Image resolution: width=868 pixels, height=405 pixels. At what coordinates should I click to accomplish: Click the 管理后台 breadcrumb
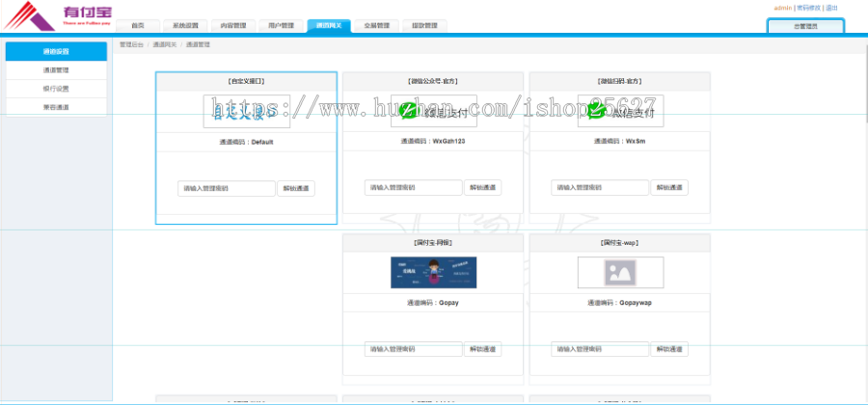[x=131, y=44]
